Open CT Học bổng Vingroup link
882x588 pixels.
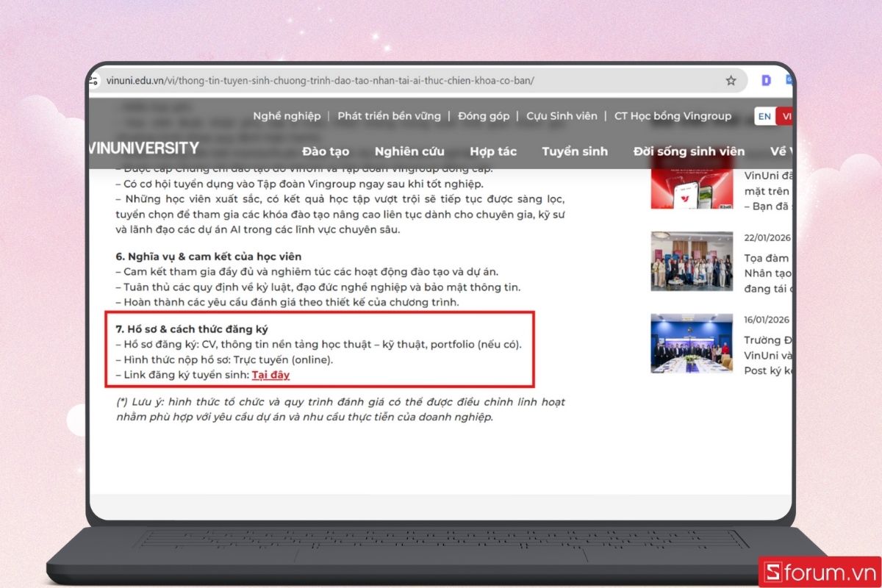tap(673, 116)
